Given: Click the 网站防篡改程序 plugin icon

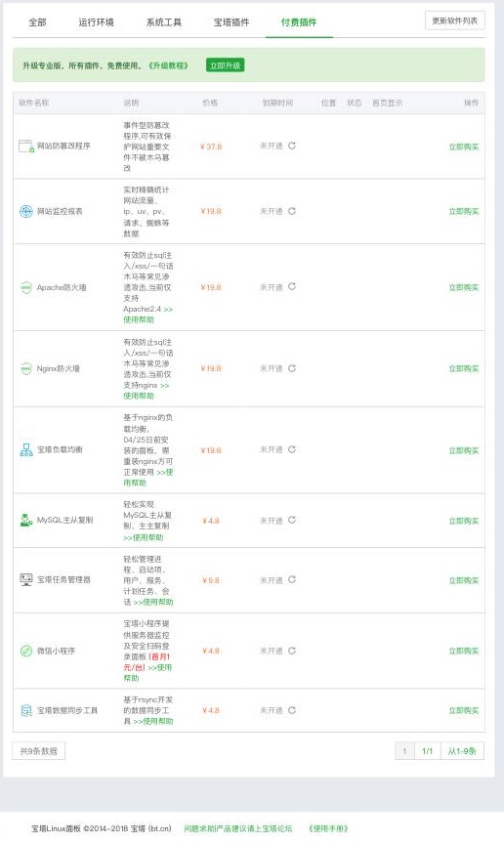Looking at the screenshot, I should pyautogui.click(x=26, y=146).
